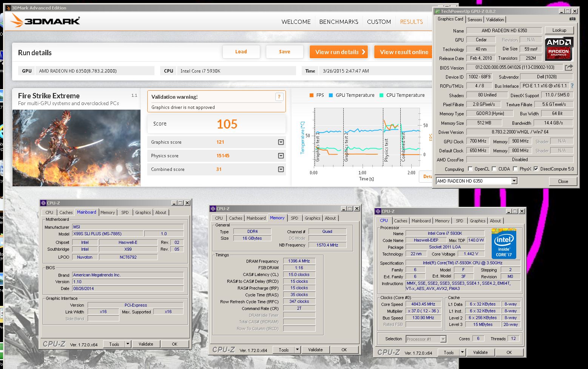Click the DRAM Frequency value 1396.4 MHz
This screenshot has width=588, height=369.
299,261
